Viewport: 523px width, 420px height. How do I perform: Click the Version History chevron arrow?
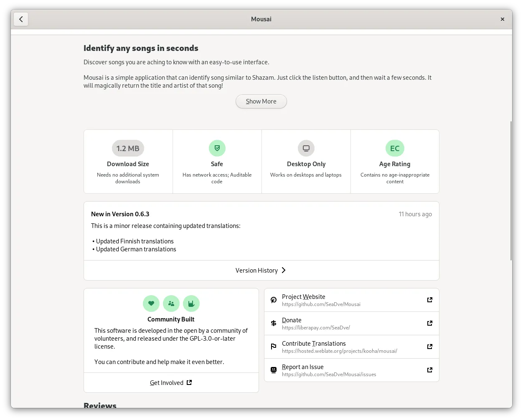click(x=284, y=270)
